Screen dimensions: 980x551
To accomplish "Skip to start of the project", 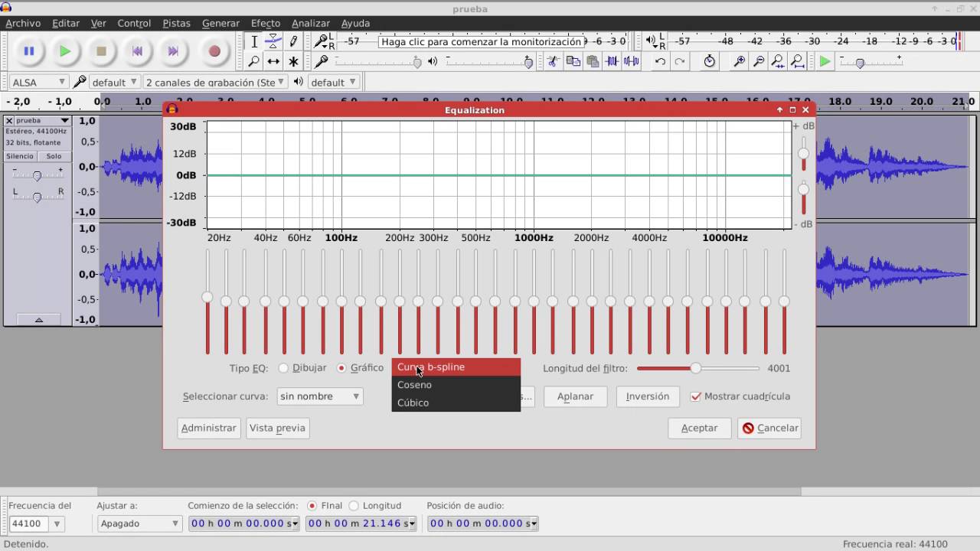I will pos(137,51).
